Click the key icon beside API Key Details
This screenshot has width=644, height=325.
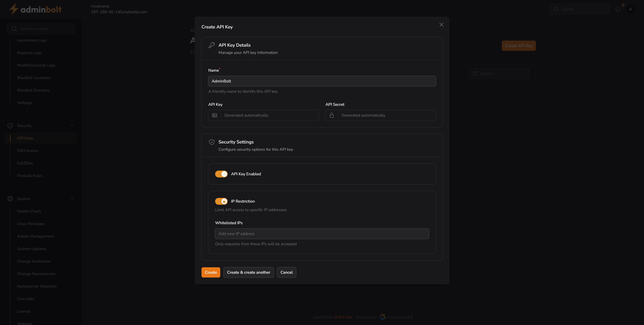point(212,45)
